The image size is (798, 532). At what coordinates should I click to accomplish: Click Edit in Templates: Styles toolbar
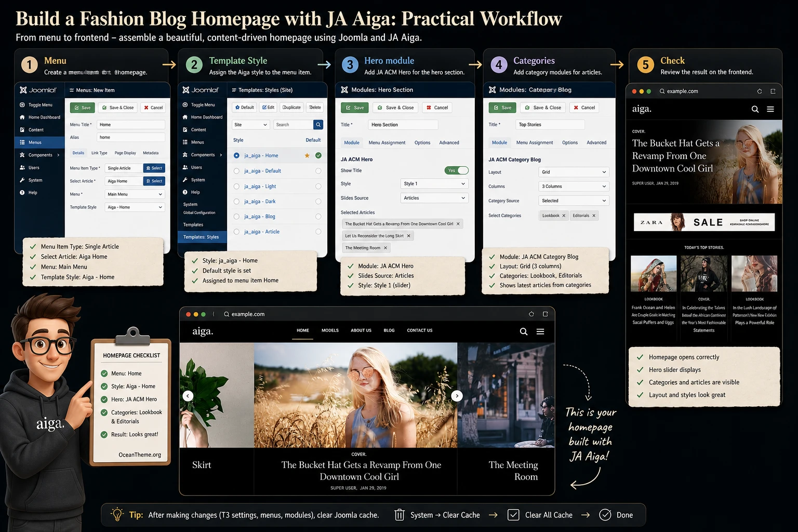pyautogui.click(x=268, y=108)
